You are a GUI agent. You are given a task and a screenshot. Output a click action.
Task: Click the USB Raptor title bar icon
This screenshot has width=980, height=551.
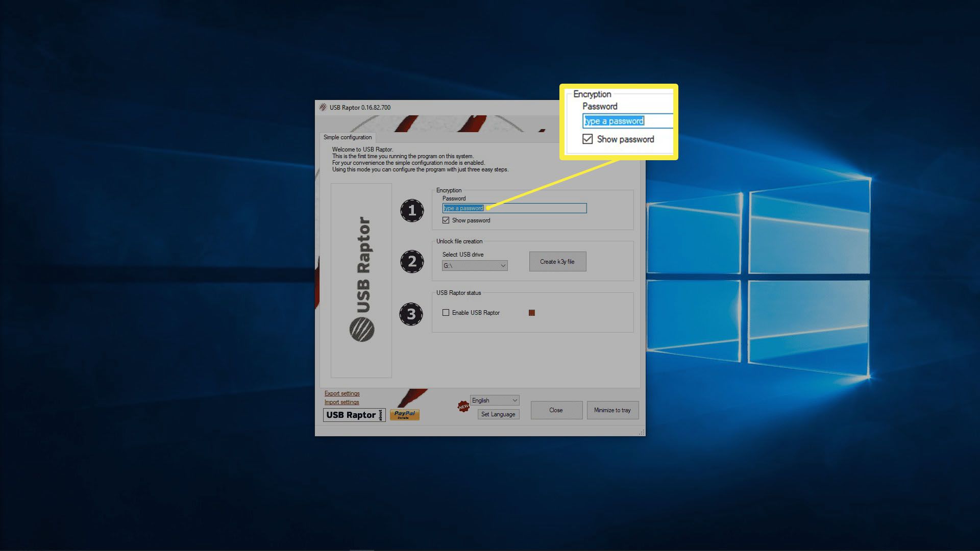323,108
